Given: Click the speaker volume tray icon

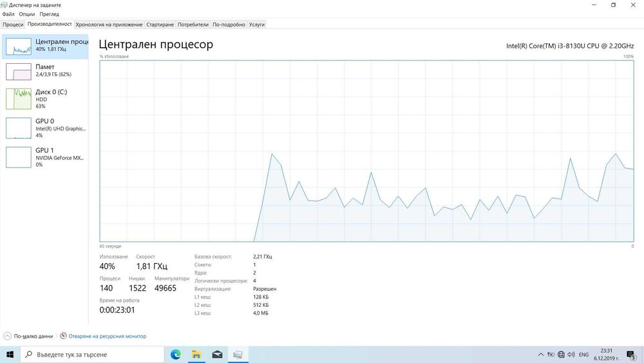Looking at the screenshot, I should click(571, 355).
